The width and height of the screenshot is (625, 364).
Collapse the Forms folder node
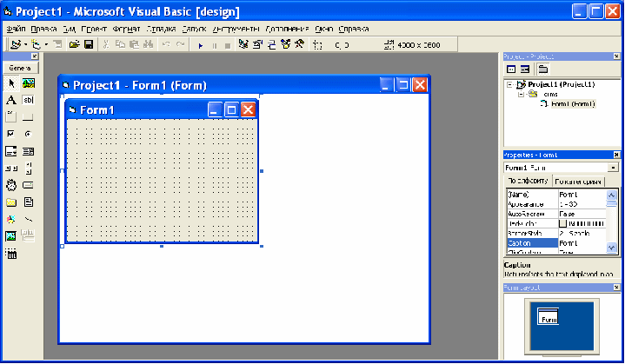coord(521,95)
